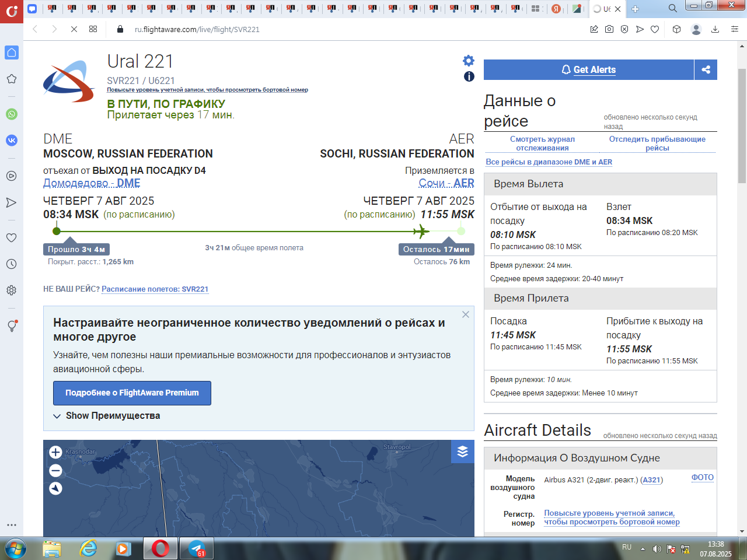Close the active Ural flight tab
Viewport: 747px width, 560px height.
pyautogui.click(x=617, y=9)
